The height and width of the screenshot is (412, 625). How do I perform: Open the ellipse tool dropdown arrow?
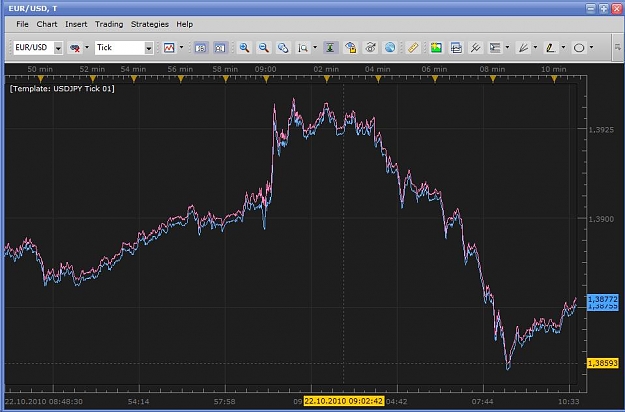[591, 47]
